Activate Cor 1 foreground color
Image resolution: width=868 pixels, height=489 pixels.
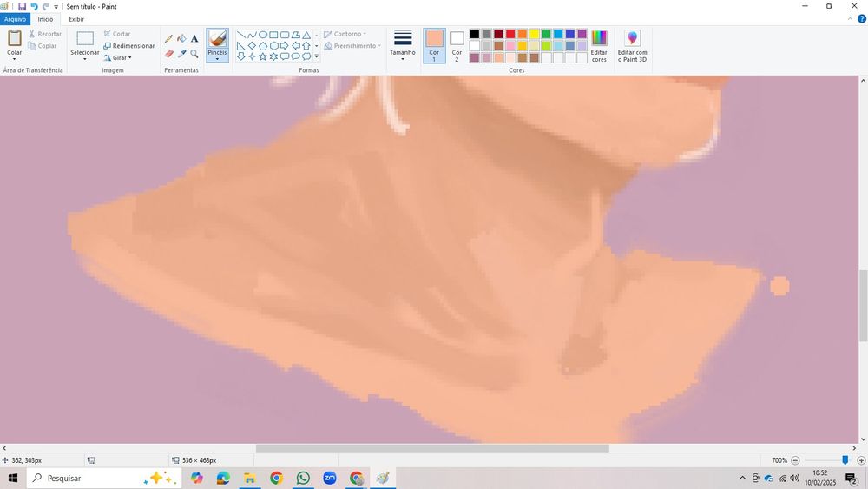point(434,45)
